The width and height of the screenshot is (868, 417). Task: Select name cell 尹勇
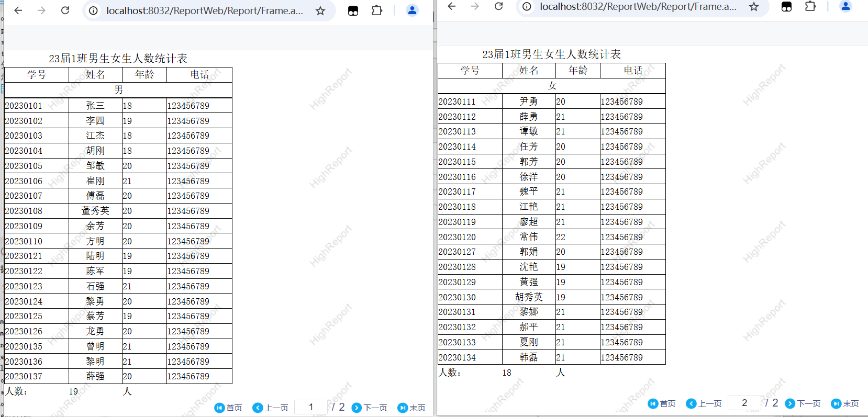tap(529, 102)
